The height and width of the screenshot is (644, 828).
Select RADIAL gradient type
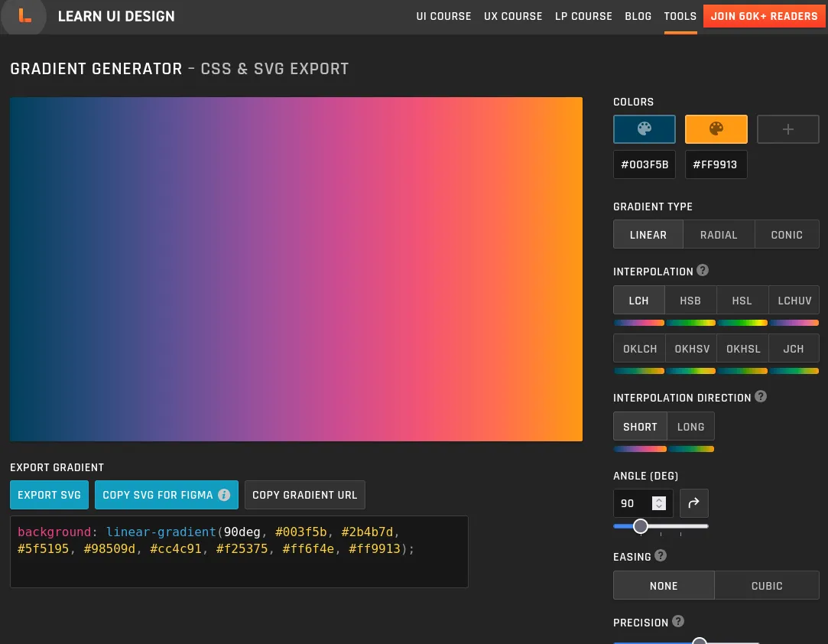tap(719, 235)
